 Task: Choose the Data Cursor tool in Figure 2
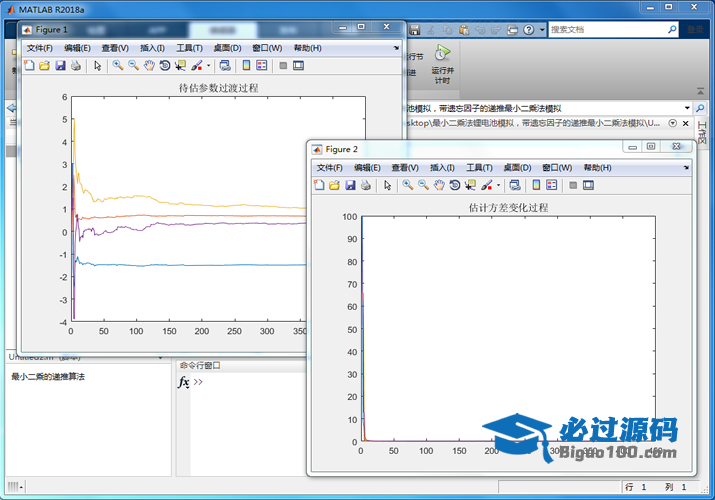[470, 185]
